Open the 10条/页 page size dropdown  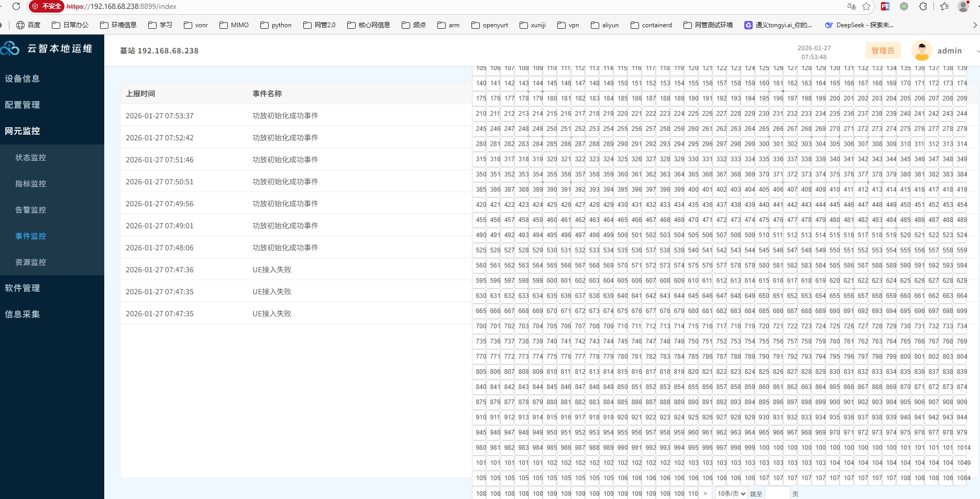coord(731,494)
